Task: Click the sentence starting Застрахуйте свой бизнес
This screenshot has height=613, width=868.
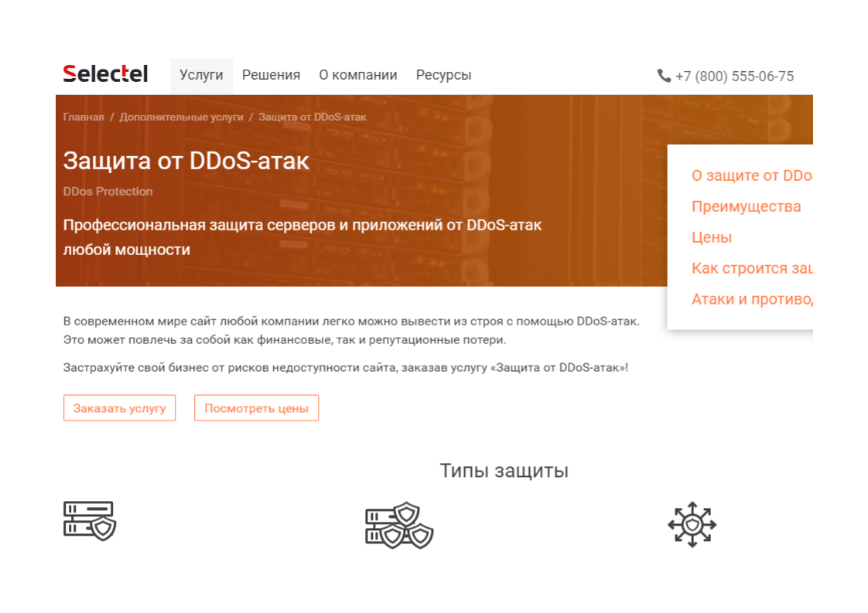Action: coord(346,367)
